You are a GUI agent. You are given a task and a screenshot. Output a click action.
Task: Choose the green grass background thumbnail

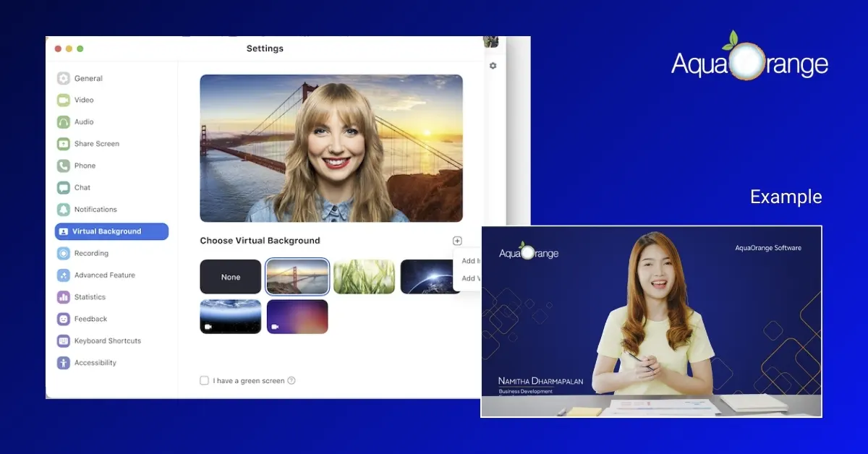[x=364, y=277]
